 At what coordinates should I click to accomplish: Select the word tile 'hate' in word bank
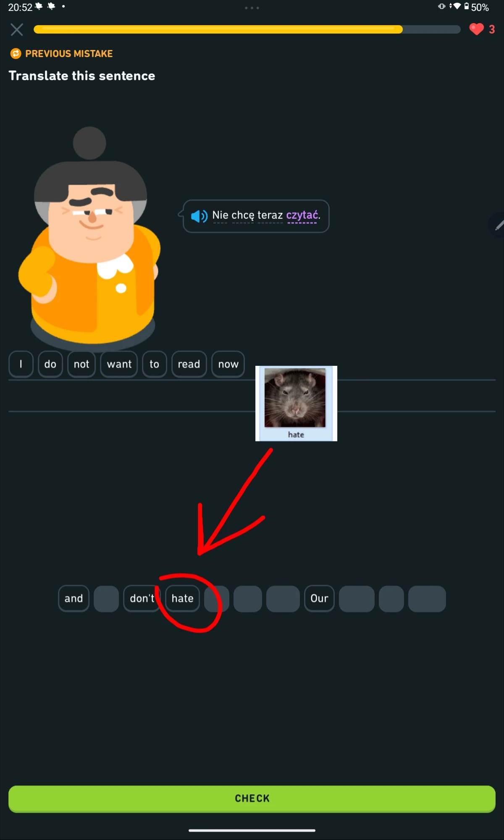click(x=183, y=598)
